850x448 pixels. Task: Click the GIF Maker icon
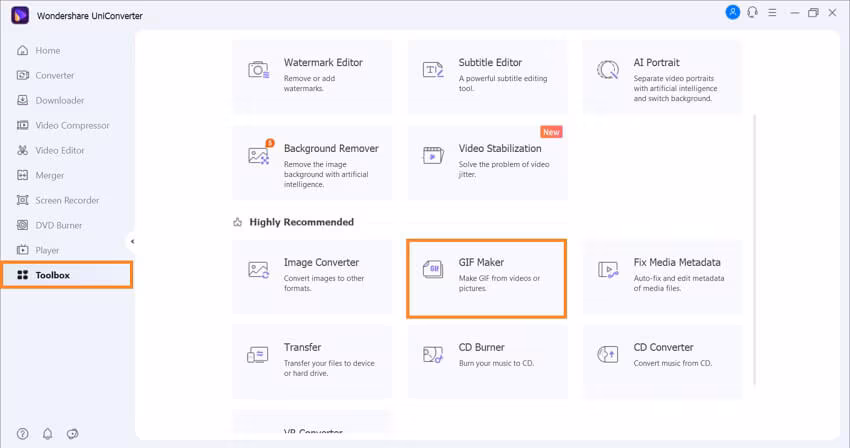433,269
